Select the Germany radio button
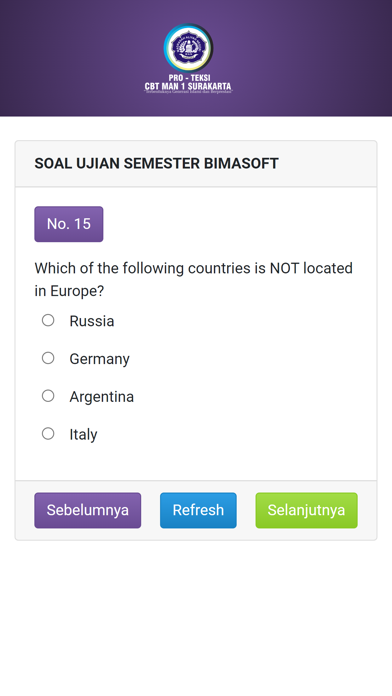Viewport: 392px width, 696px height. coord(48,358)
